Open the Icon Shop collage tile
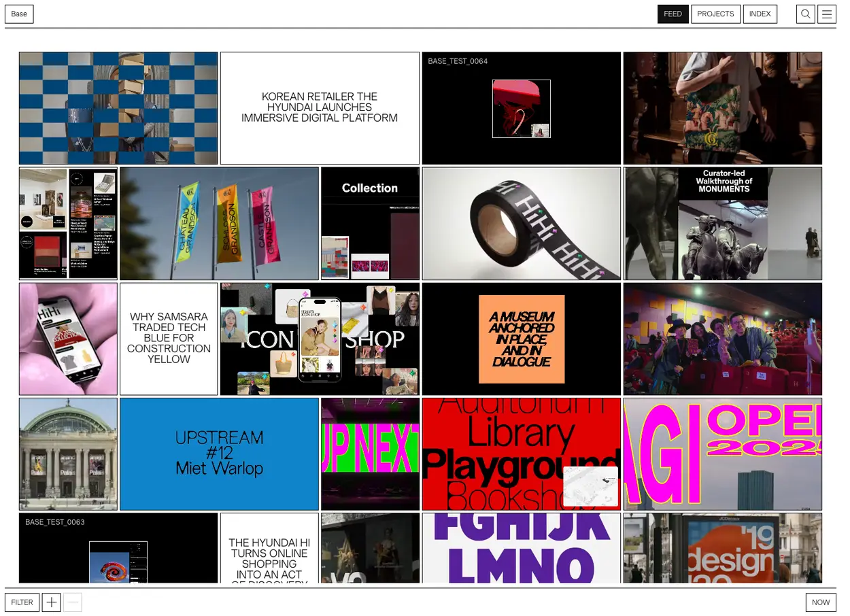850x616 pixels. point(320,339)
